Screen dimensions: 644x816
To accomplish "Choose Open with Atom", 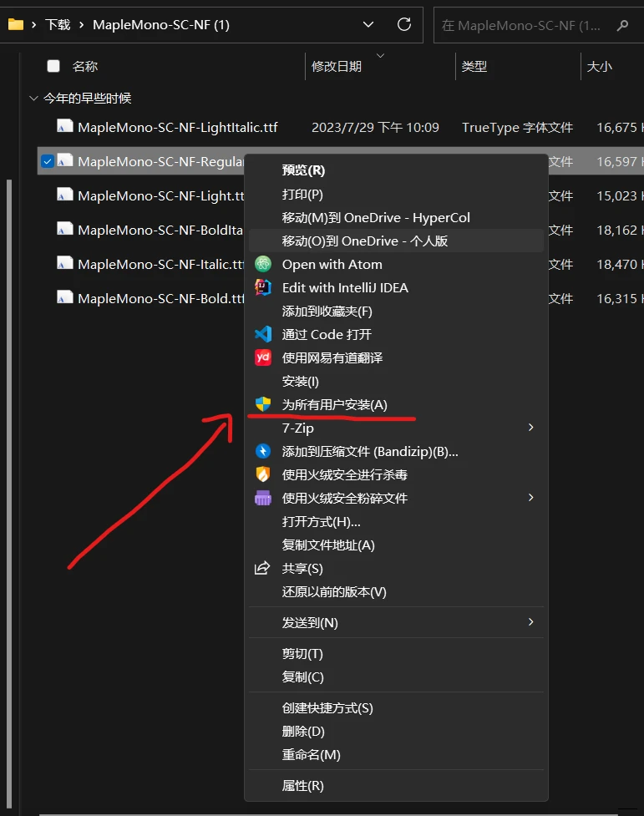I will pyautogui.click(x=396, y=265).
